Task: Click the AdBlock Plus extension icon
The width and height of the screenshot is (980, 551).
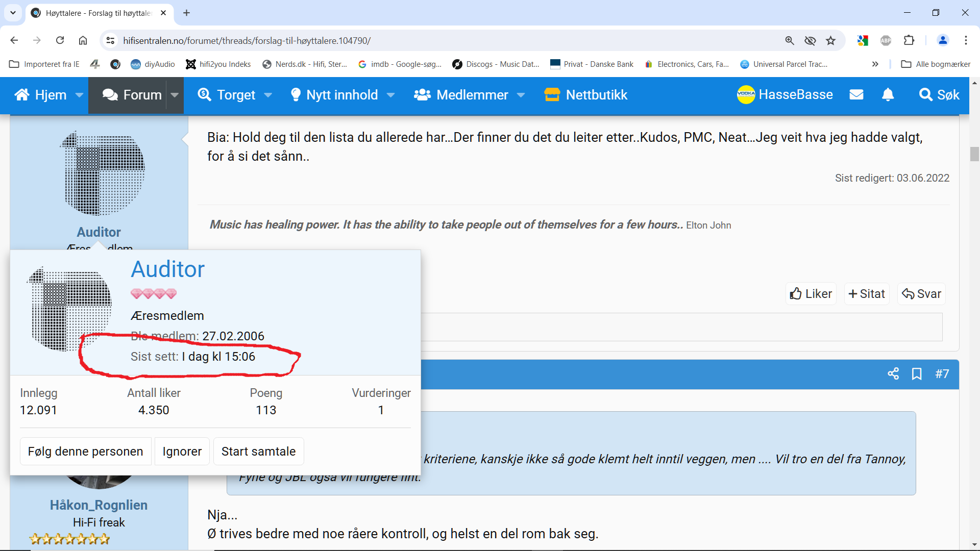Action: click(x=886, y=41)
